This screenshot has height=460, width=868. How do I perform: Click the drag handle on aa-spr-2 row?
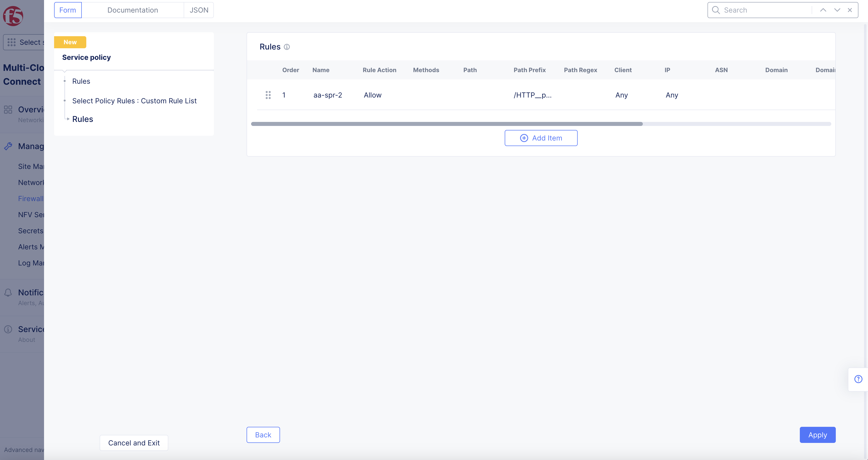pyautogui.click(x=268, y=95)
